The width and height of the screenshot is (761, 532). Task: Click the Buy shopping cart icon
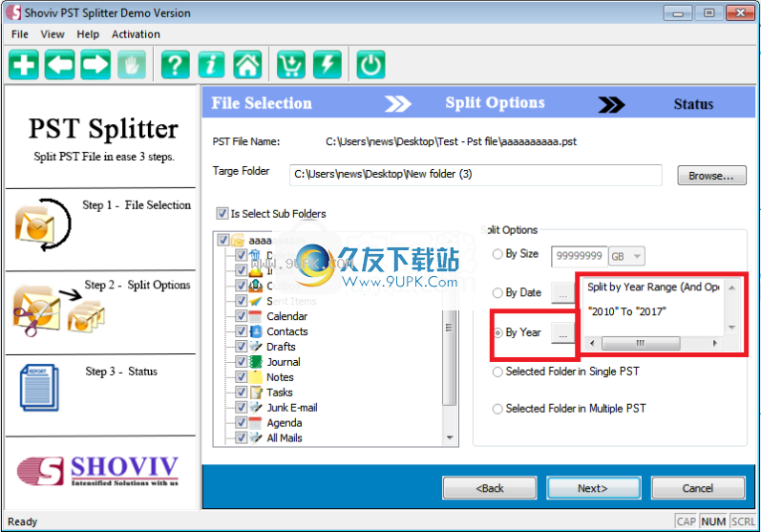(291, 64)
